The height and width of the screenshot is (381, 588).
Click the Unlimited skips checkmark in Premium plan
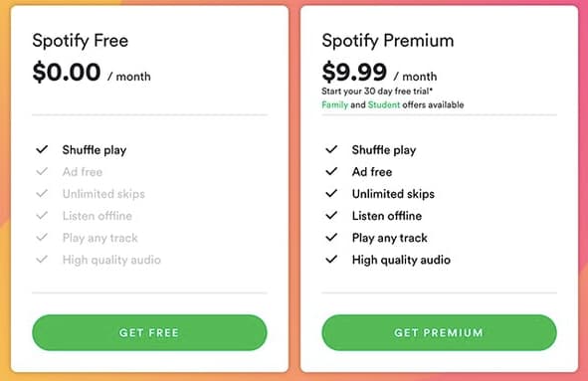(x=331, y=194)
